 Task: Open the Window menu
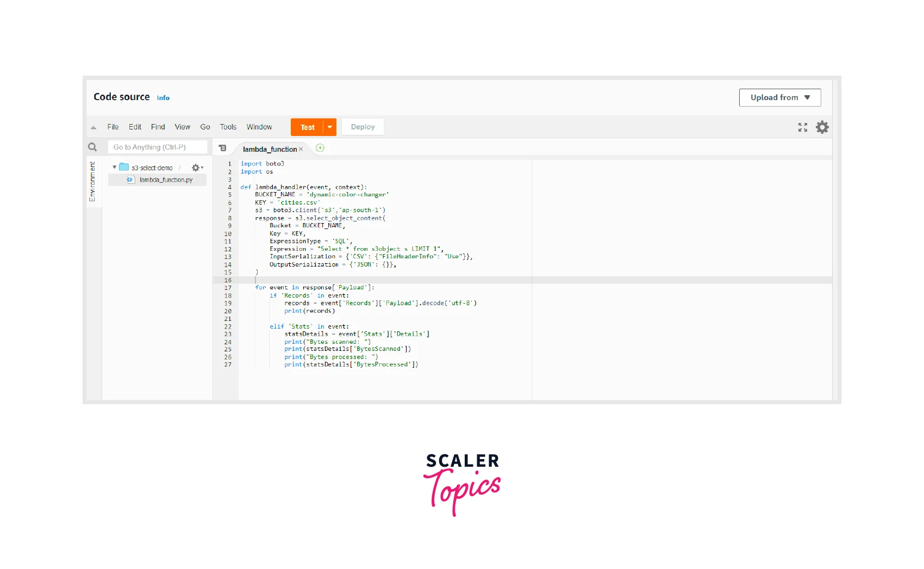click(259, 127)
